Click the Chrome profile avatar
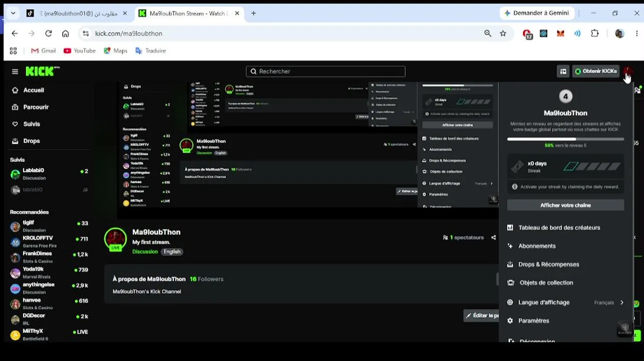 619,34
